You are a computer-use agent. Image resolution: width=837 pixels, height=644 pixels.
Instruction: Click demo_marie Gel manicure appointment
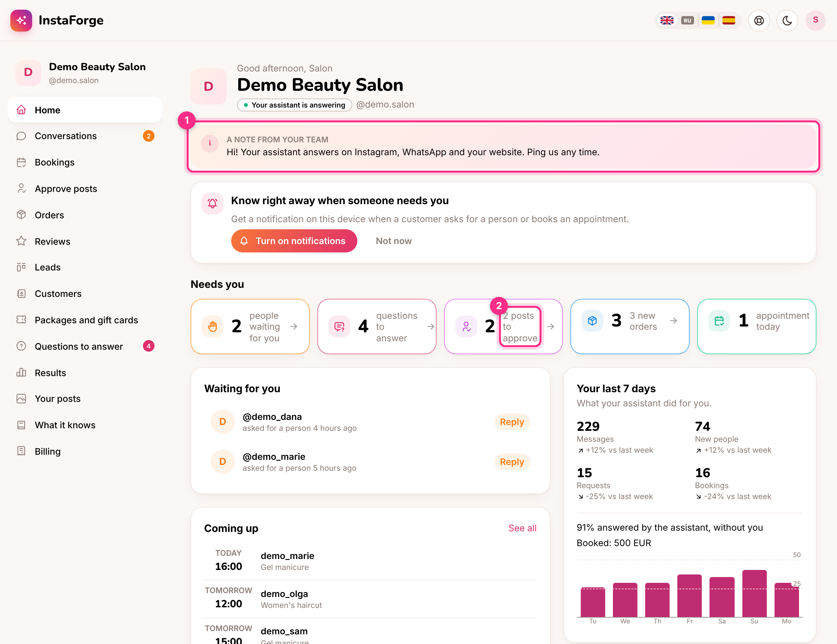[x=370, y=561]
